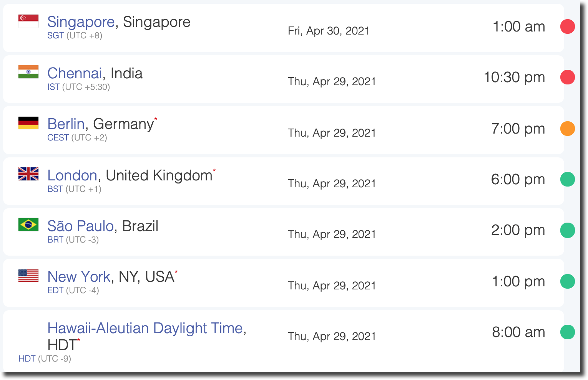Click the India flag icon
Viewport: 588px width, 380px height.
28,72
